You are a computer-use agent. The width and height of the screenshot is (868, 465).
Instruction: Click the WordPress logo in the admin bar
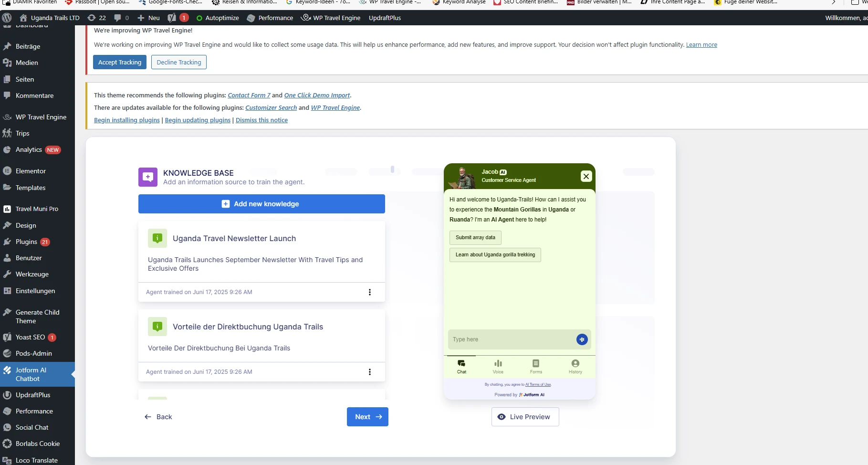pyautogui.click(x=7, y=18)
